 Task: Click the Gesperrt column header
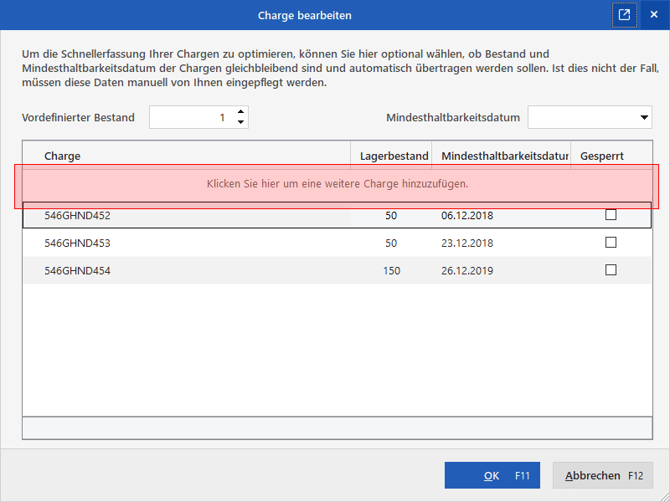pyautogui.click(x=611, y=156)
